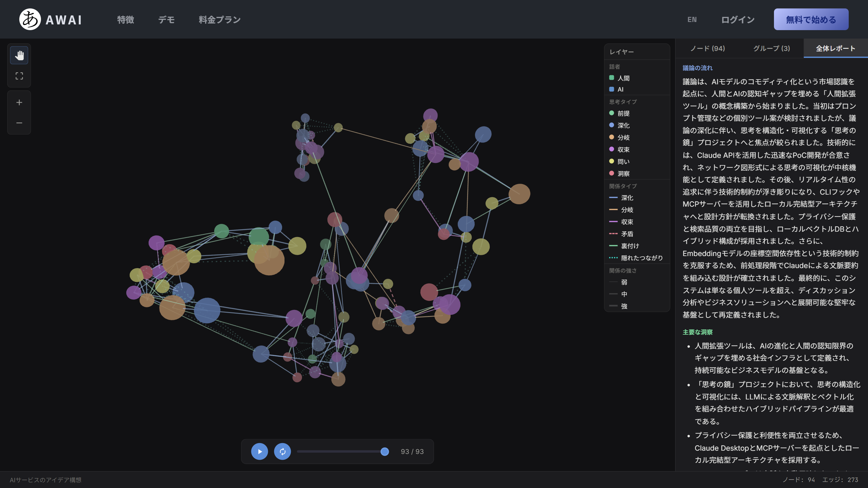This screenshot has height=488, width=868.
Task: Select the 全体レポート tab
Action: [836, 48]
